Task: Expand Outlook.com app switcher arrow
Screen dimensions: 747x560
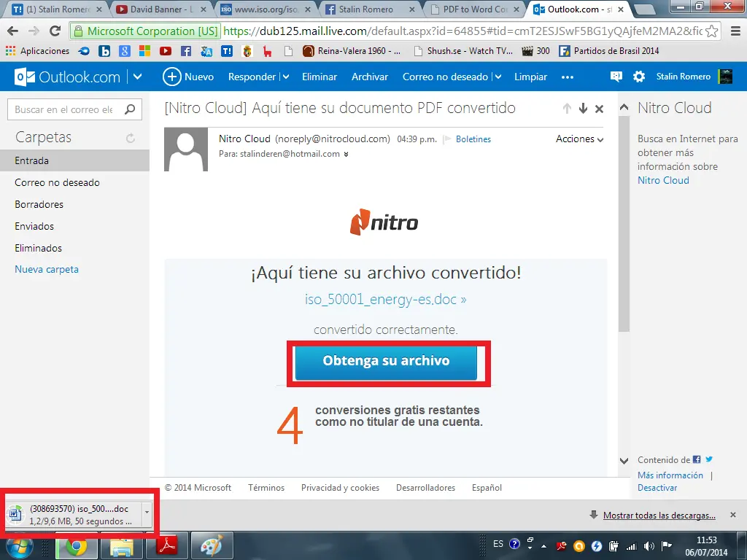Action: pos(137,77)
